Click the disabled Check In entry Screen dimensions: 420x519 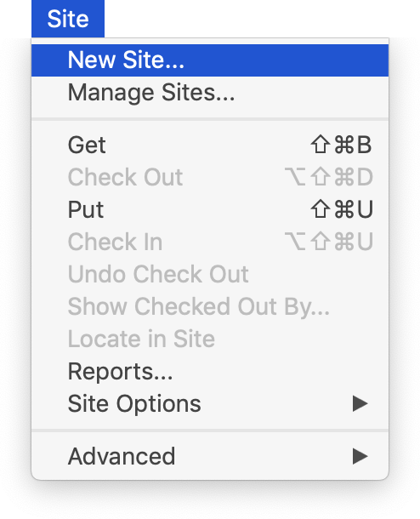(x=210, y=242)
